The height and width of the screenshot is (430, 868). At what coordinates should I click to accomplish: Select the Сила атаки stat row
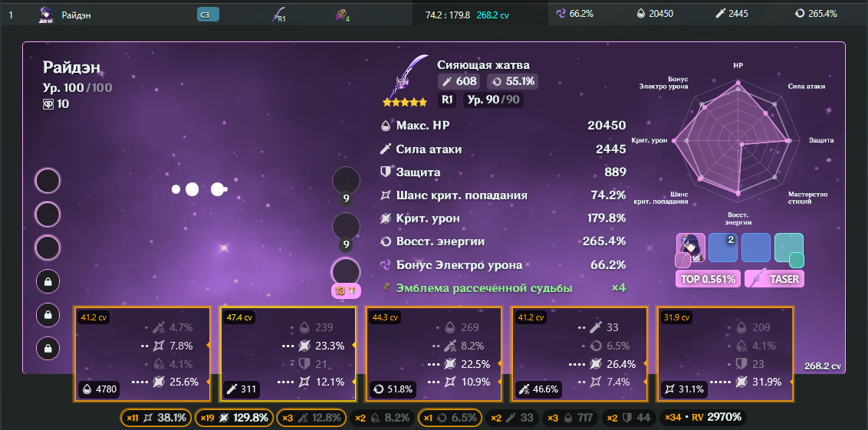[504, 149]
